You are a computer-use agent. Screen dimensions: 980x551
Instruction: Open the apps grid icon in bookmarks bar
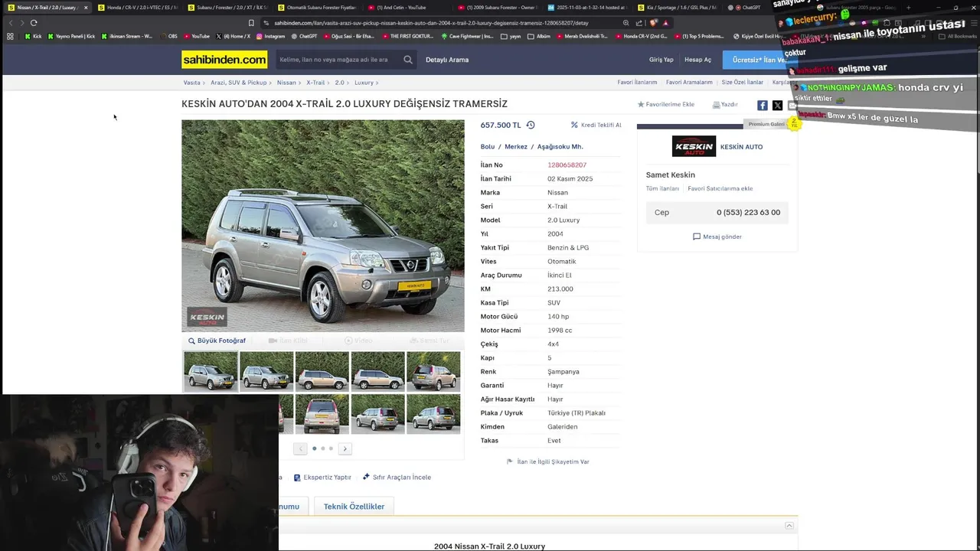[10, 36]
